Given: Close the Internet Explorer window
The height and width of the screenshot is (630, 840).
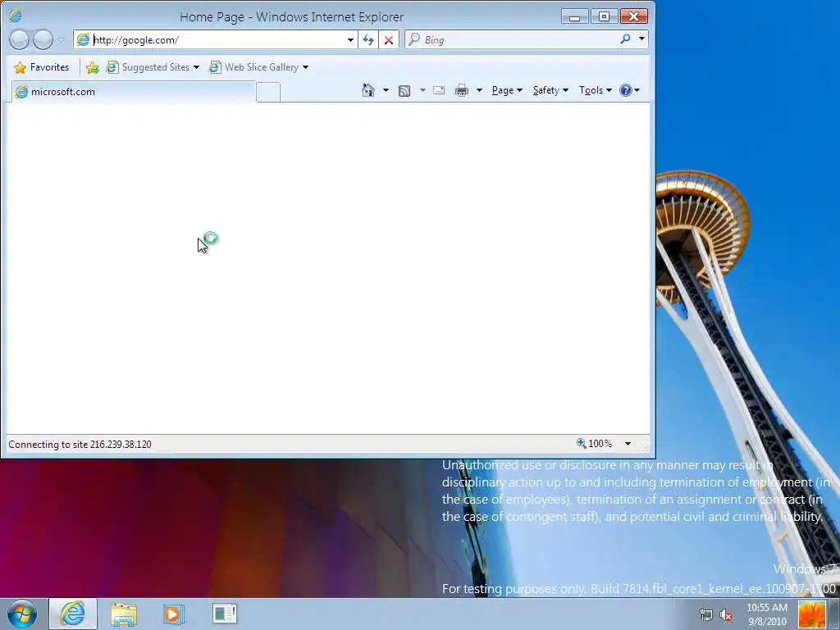Looking at the screenshot, I should click(x=634, y=16).
